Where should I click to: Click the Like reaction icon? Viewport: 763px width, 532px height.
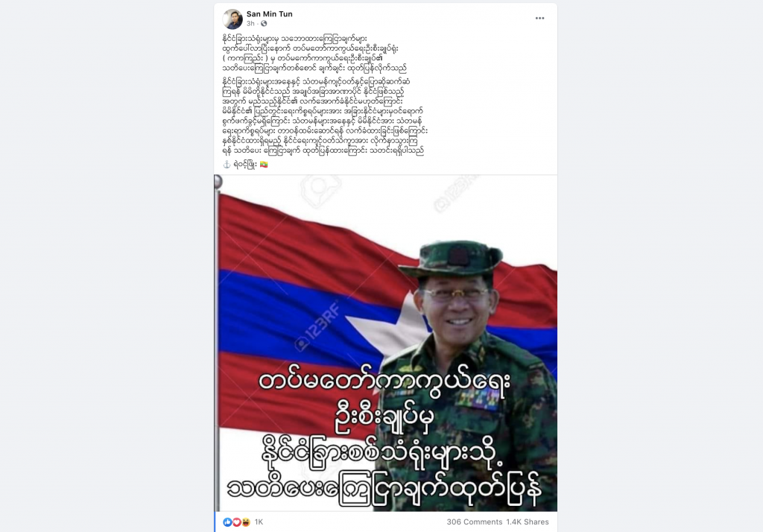click(227, 522)
